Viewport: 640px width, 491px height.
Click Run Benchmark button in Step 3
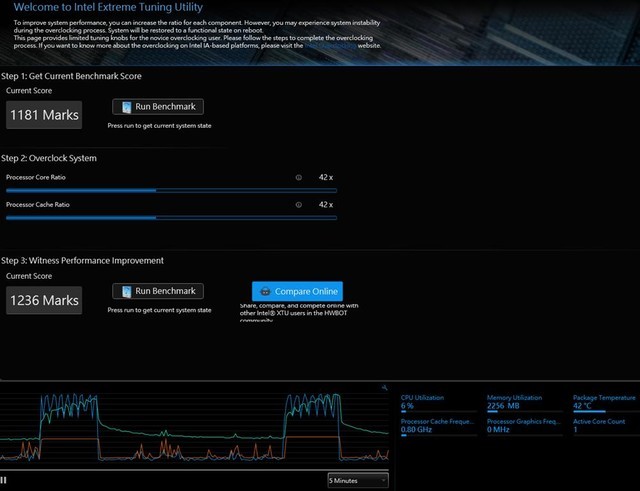point(158,291)
